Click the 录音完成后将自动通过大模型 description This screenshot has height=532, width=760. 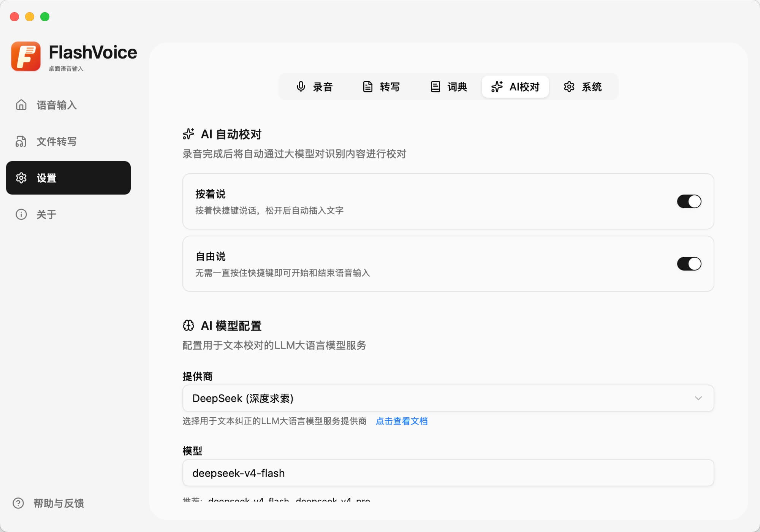point(294,154)
